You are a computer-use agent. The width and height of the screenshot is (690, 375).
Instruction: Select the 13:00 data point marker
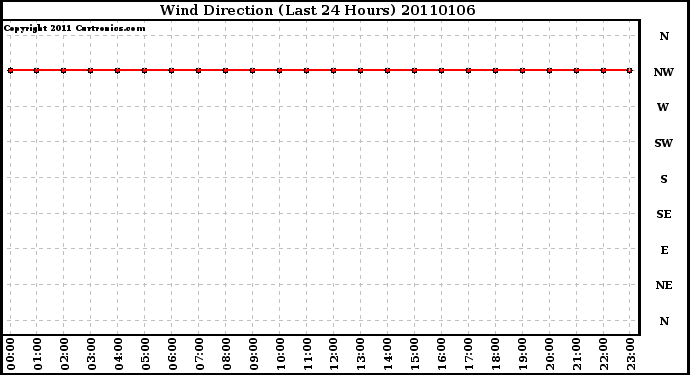click(x=360, y=70)
